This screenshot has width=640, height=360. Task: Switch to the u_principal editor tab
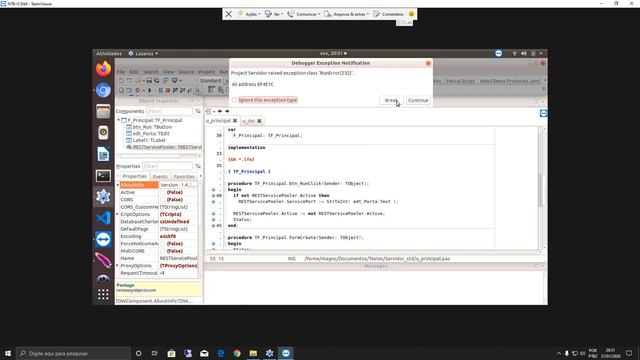[218, 121]
